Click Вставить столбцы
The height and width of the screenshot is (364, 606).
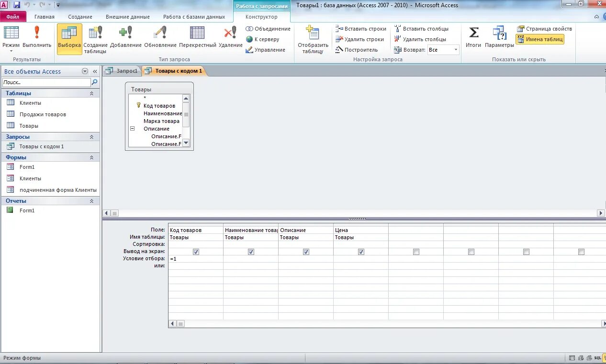coord(421,29)
